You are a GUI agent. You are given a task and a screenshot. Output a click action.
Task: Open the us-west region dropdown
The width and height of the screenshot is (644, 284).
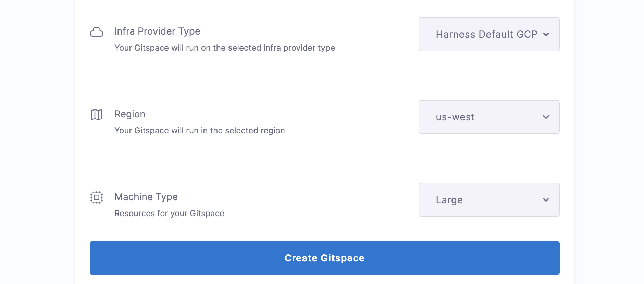pyautogui.click(x=489, y=117)
